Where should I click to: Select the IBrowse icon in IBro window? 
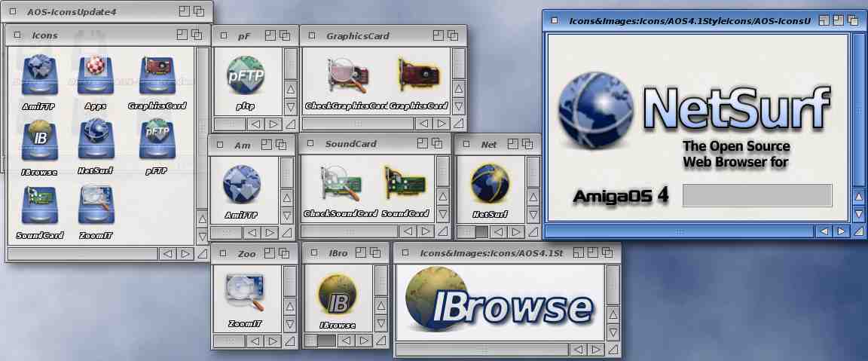tap(337, 300)
